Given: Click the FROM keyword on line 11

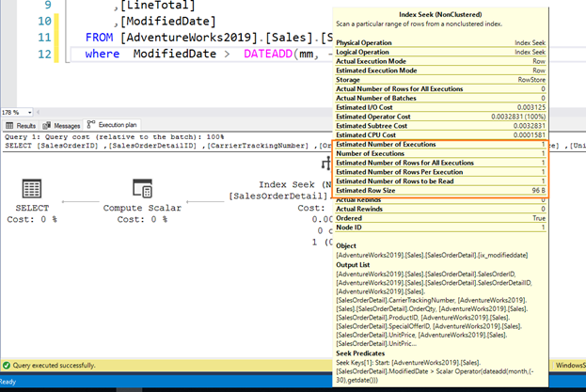Looking at the screenshot, I should (x=99, y=38).
